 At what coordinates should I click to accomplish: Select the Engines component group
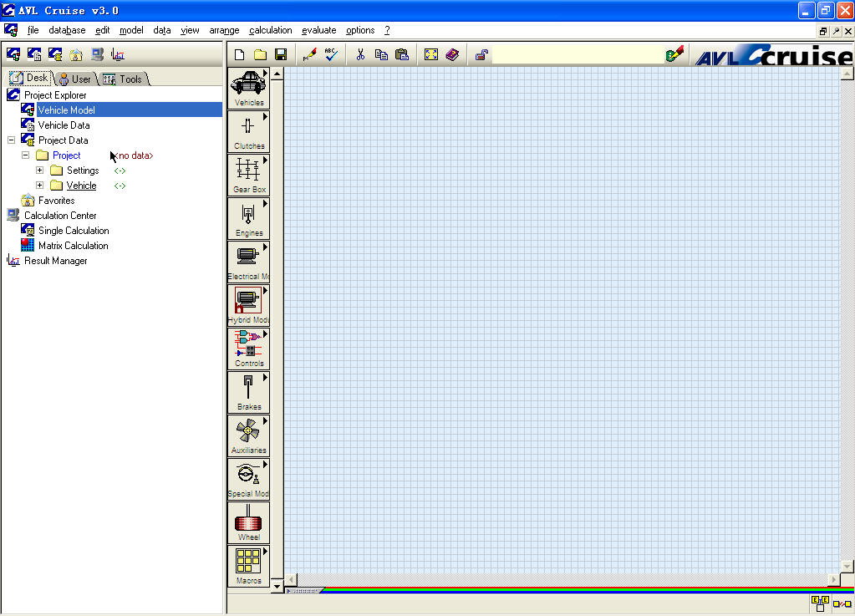click(248, 219)
